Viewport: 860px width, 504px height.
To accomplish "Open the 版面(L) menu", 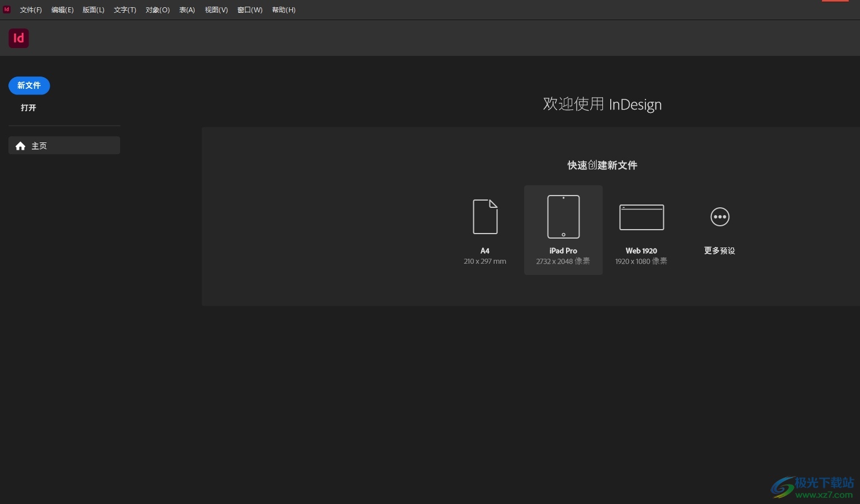I will coord(93,10).
